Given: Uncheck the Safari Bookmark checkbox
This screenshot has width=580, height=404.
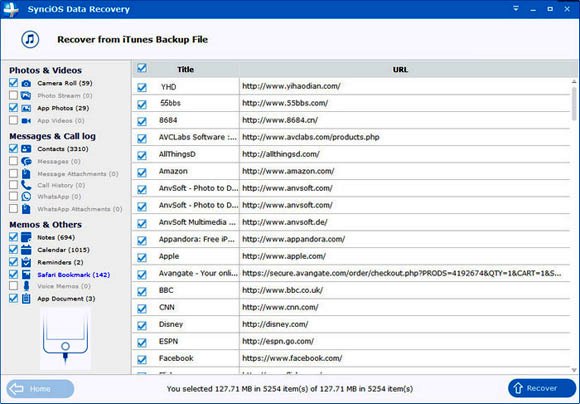Looking at the screenshot, I should [13, 274].
